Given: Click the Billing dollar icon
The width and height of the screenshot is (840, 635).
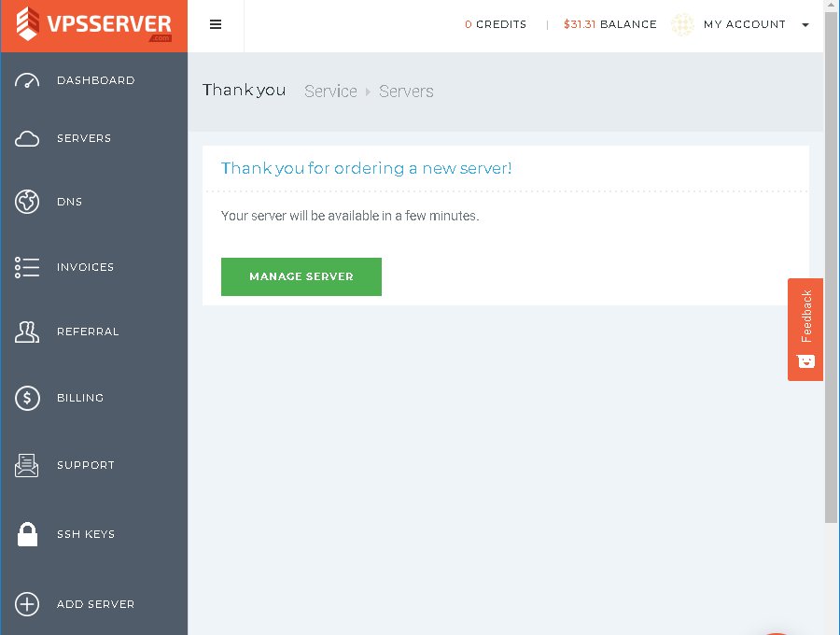Looking at the screenshot, I should (27, 398).
